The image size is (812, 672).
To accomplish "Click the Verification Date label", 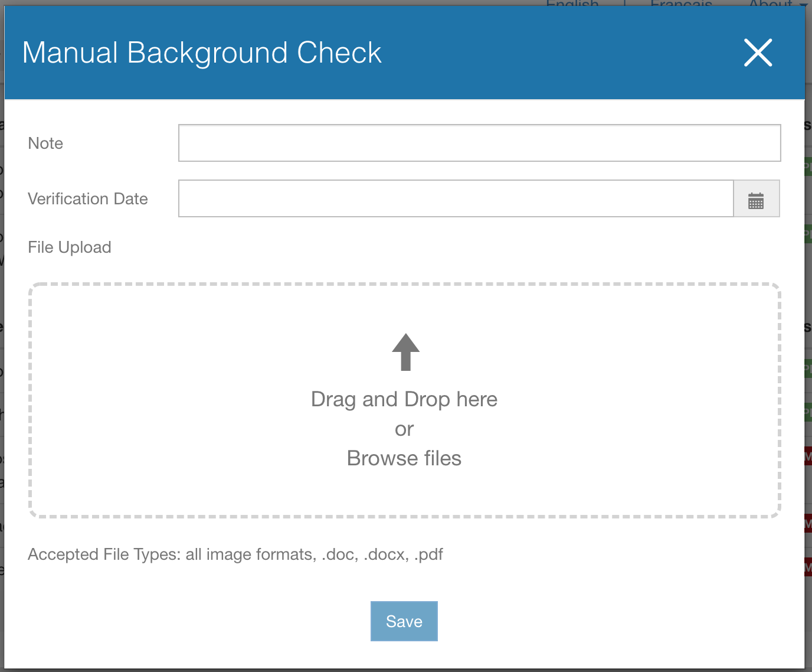I will click(x=87, y=199).
